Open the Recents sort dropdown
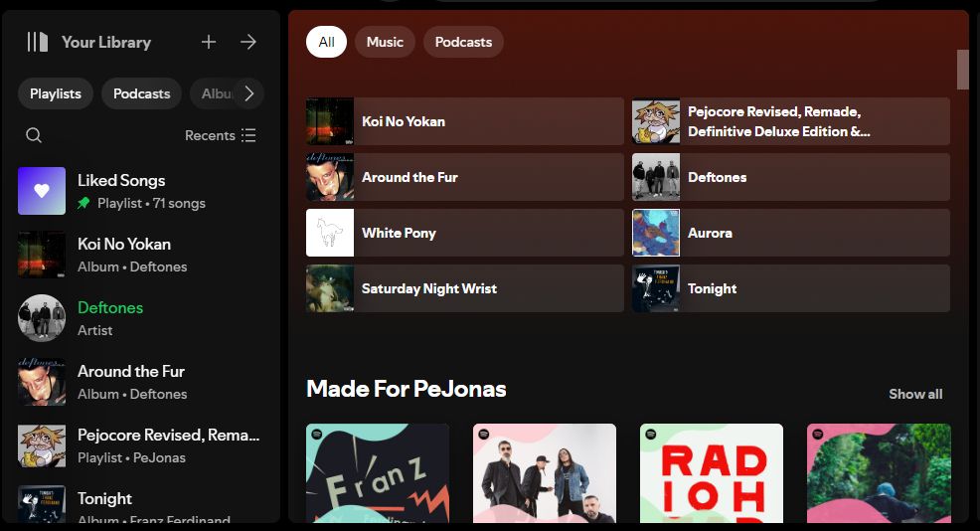Viewport: 980px width, 531px height. [x=220, y=135]
